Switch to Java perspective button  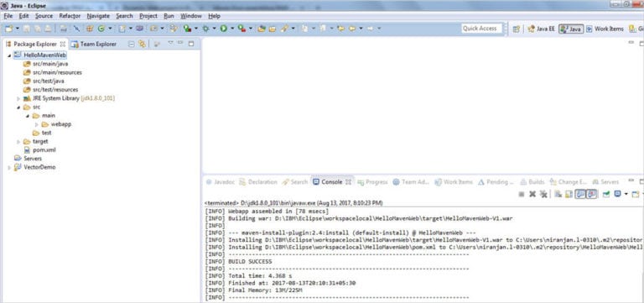tap(571, 29)
